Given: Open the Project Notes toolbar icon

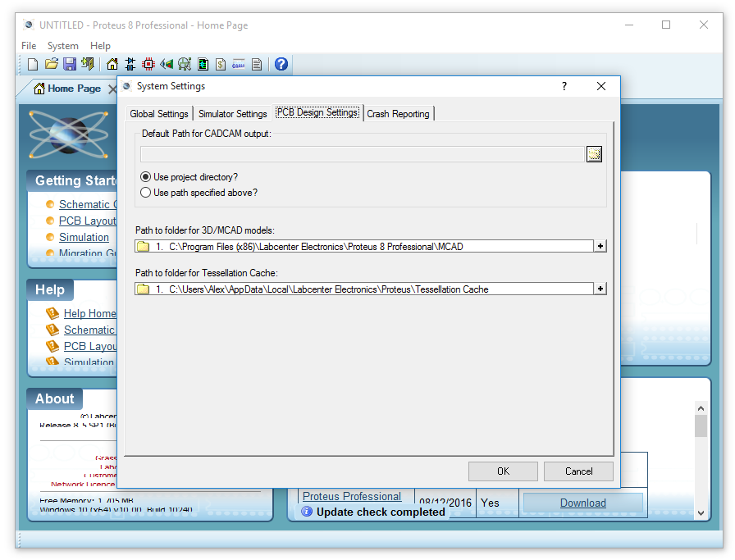Looking at the screenshot, I should pyautogui.click(x=257, y=64).
